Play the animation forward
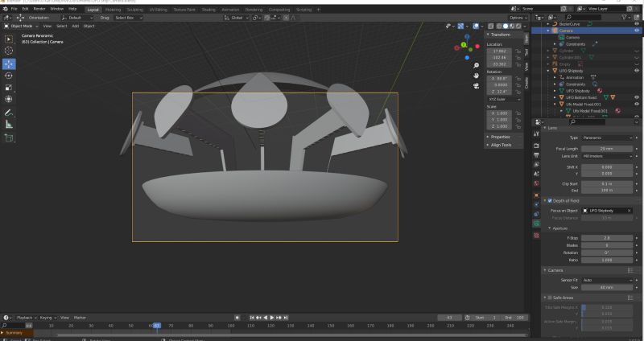The width and height of the screenshot is (644, 341). [272, 318]
